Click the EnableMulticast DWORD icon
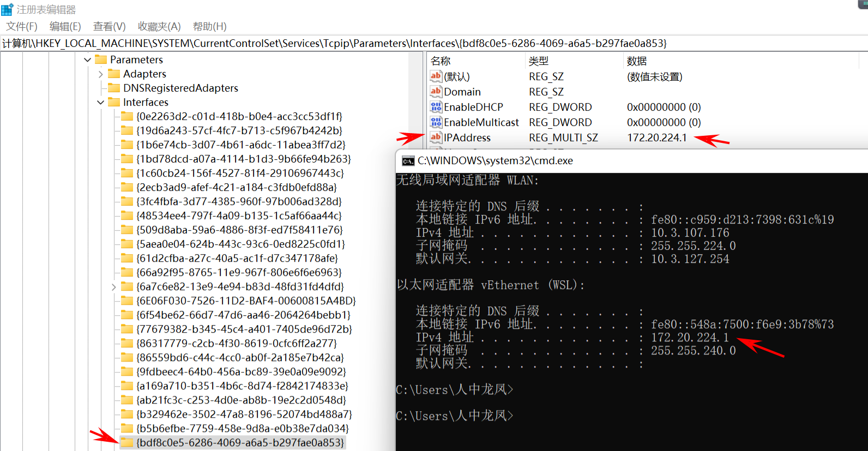The height and width of the screenshot is (451, 868). 436,122
